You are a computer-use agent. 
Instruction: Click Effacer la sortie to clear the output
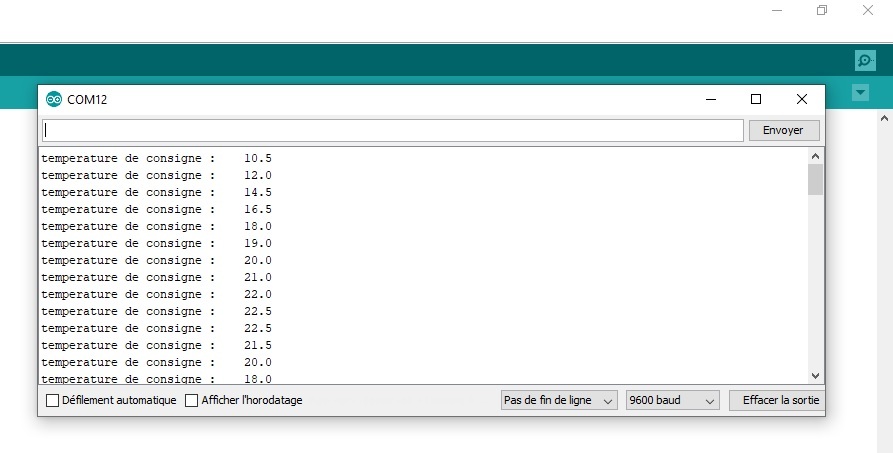pos(777,400)
